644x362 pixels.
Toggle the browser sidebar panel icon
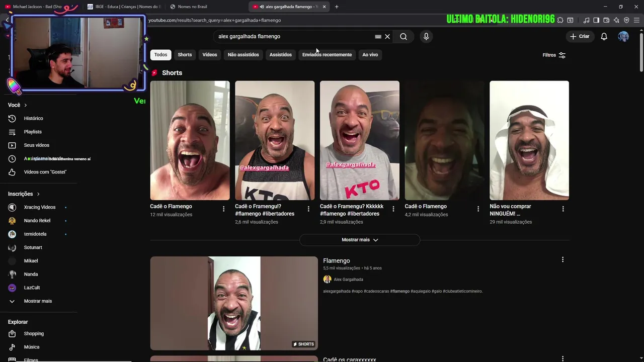[x=596, y=20]
